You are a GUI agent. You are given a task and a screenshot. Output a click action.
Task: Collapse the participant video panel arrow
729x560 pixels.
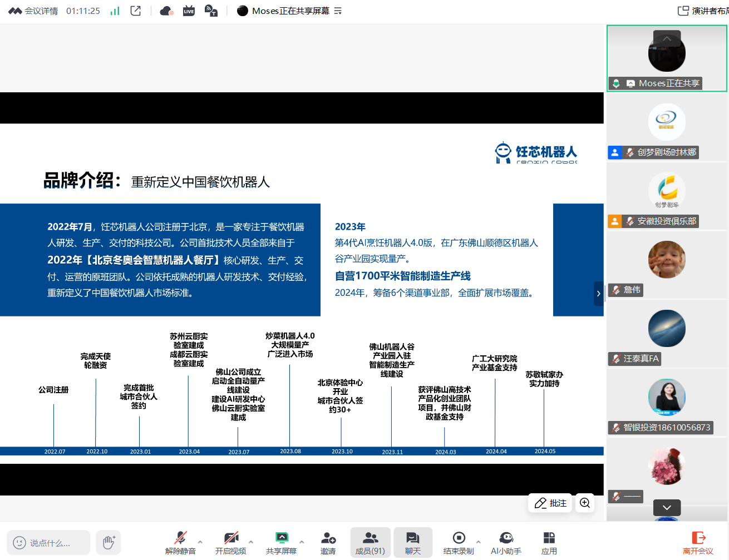tap(598, 293)
